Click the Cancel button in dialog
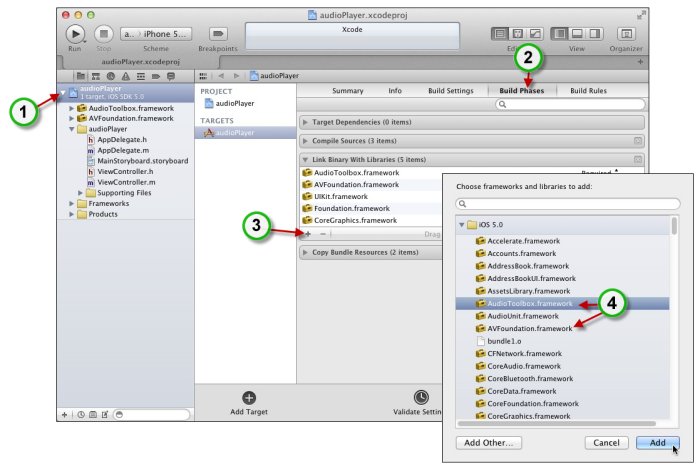 [x=606, y=443]
